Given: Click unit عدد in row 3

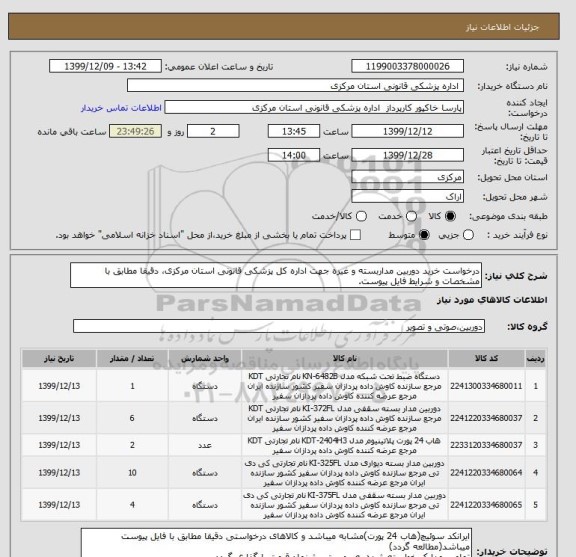Looking at the screenshot, I should pyautogui.click(x=205, y=445).
